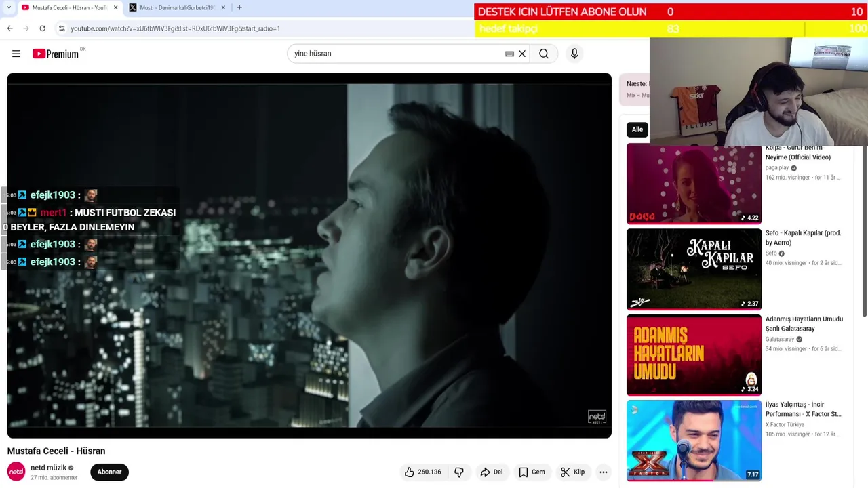Visit Galatasaray channel name link

[780, 339]
